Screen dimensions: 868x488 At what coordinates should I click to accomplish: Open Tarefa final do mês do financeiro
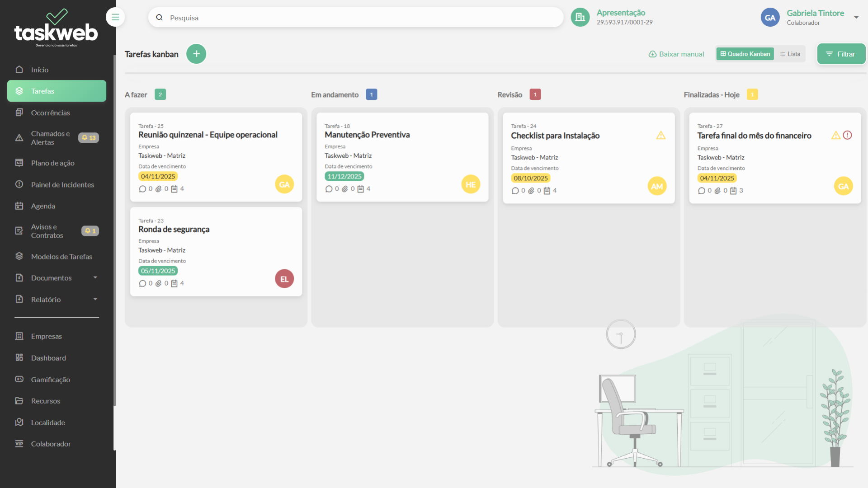point(754,136)
